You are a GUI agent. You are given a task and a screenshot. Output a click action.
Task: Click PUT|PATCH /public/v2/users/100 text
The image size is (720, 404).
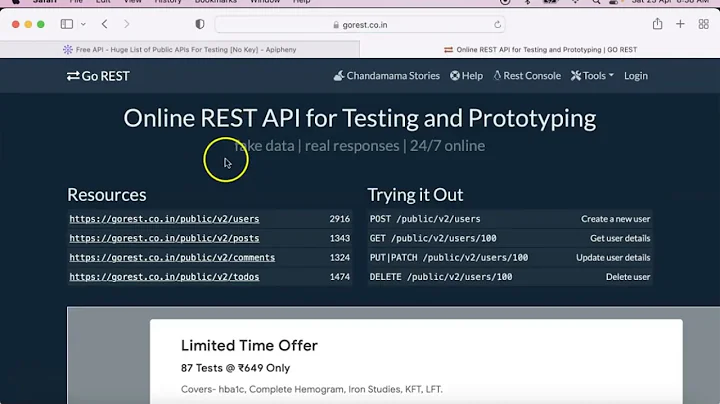coord(449,258)
